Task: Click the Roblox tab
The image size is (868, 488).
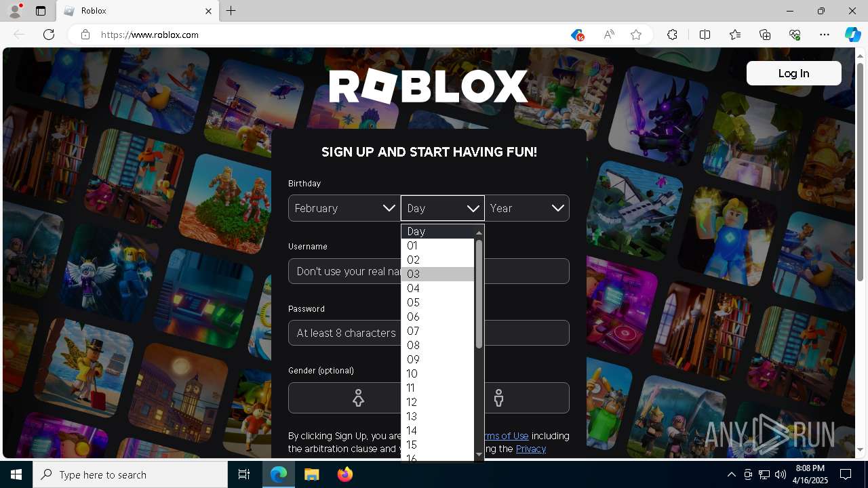Action: coord(138,11)
